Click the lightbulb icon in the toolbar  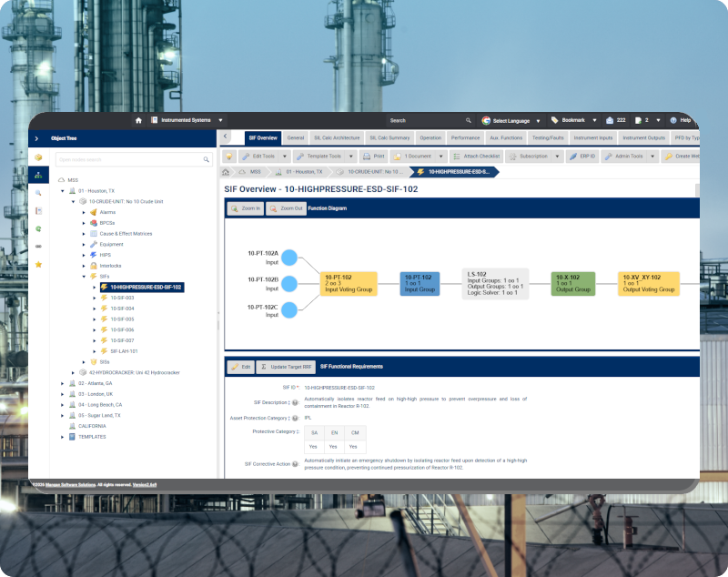(229, 157)
